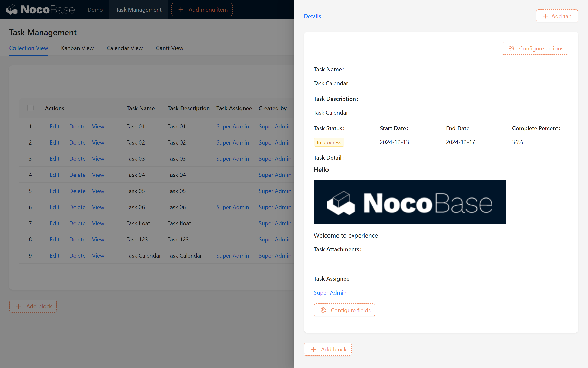Click View for Task 01 row
Screen dimensions: 588x368
[98, 126]
